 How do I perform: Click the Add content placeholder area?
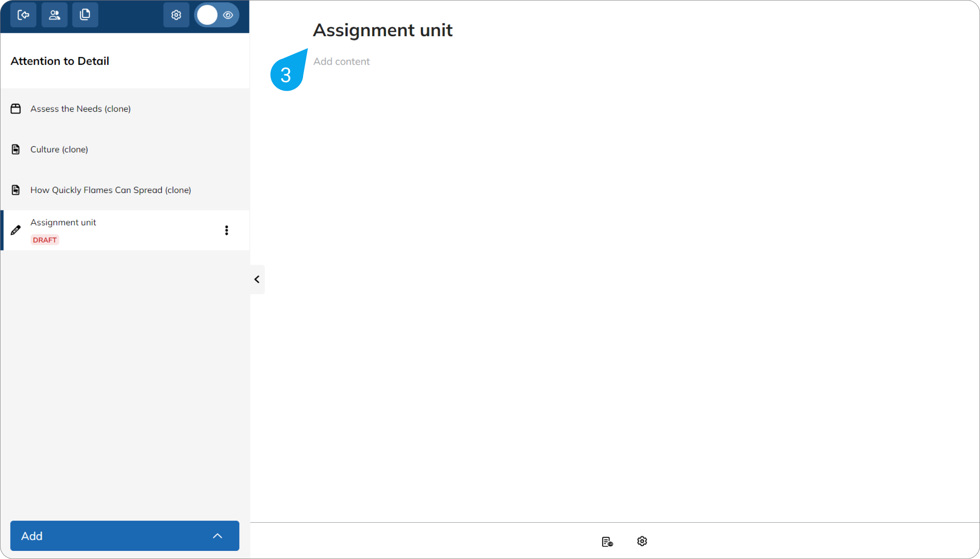tap(341, 61)
